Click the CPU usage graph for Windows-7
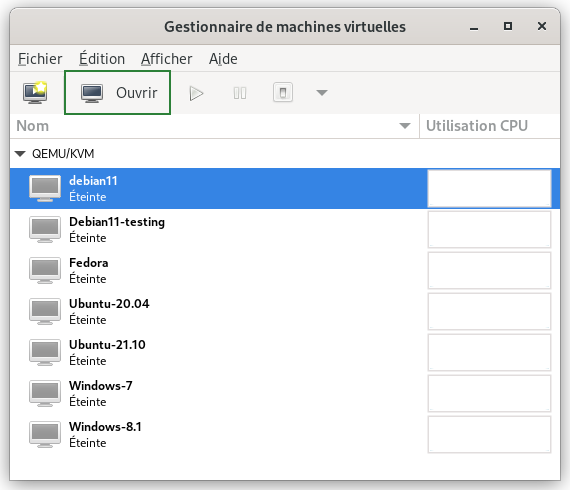Image resolution: width=570 pixels, height=490 pixels. point(489,394)
